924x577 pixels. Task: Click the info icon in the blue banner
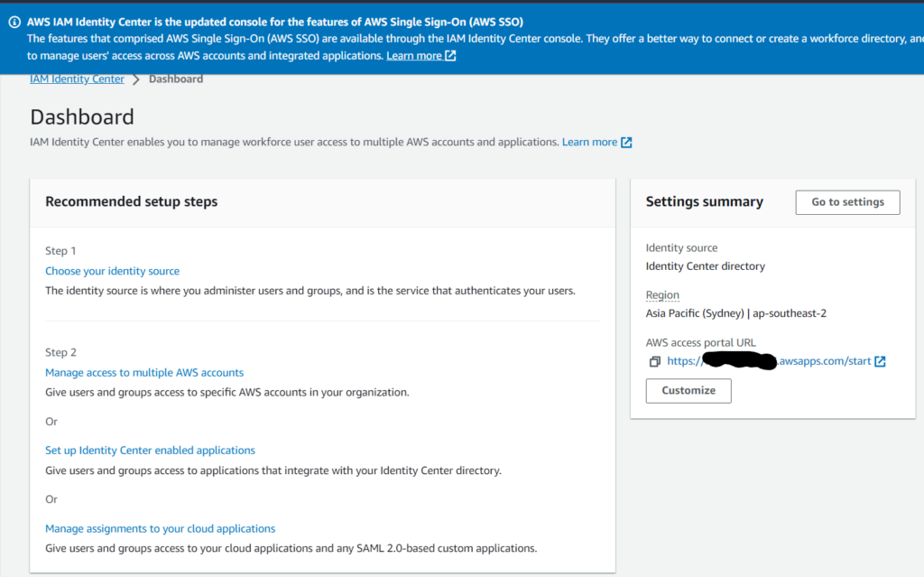(14, 22)
